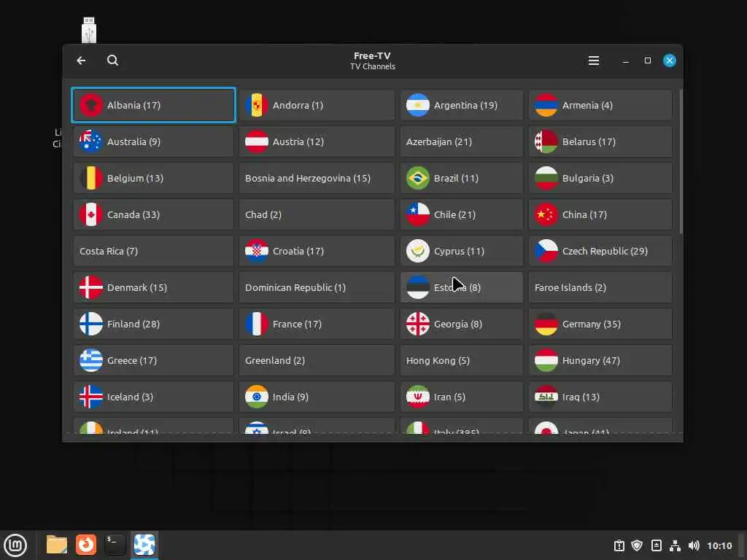Click the Belarus flag icon
Viewport: 747px width, 560px height.
pyautogui.click(x=546, y=141)
